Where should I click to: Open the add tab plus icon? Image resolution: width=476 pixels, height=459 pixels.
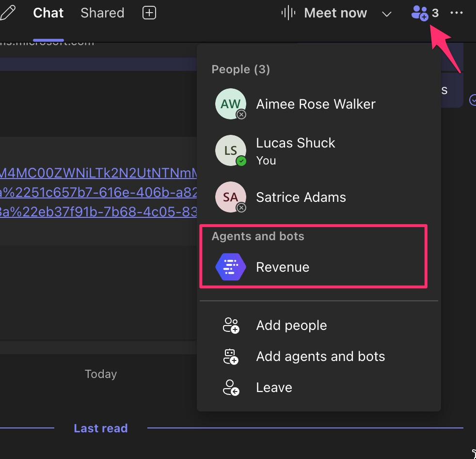pyautogui.click(x=149, y=13)
